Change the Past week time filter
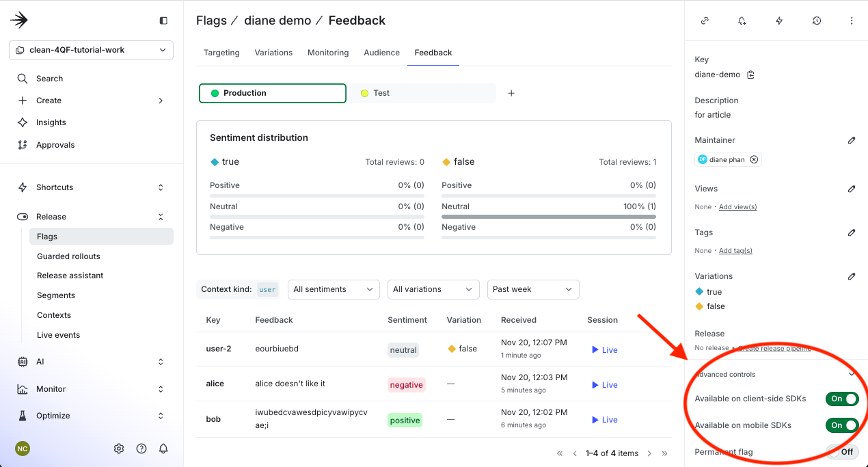Image resolution: width=868 pixels, height=467 pixels. pos(533,289)
